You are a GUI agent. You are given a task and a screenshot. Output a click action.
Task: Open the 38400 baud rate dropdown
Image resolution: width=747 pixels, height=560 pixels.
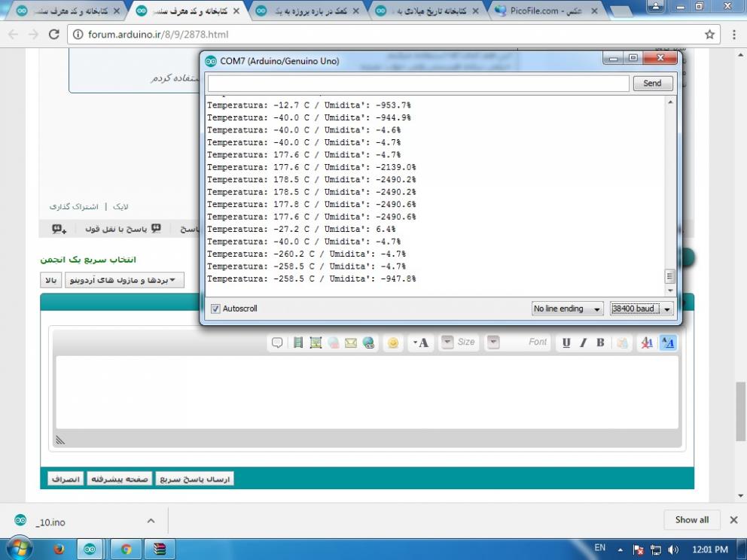(641, 309)
